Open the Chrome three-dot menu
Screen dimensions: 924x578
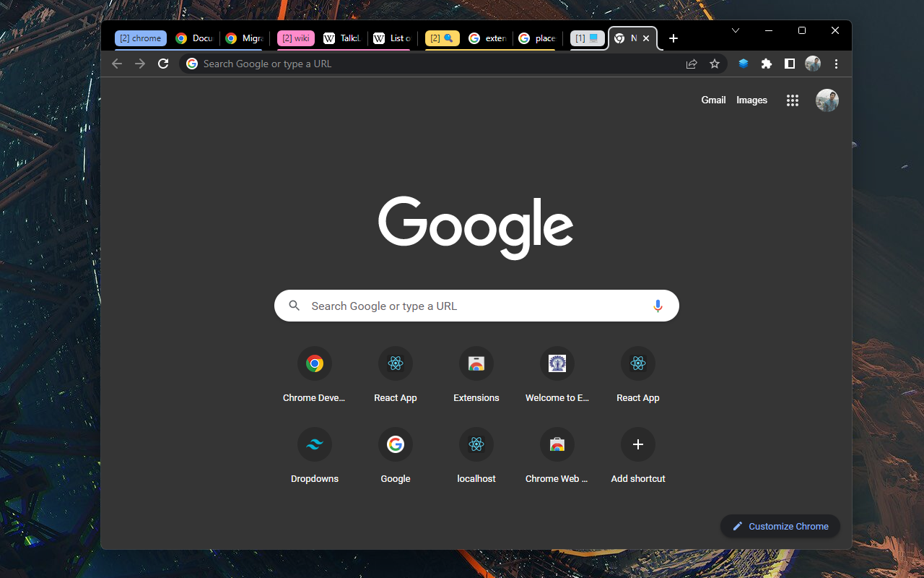click(836, 64)
